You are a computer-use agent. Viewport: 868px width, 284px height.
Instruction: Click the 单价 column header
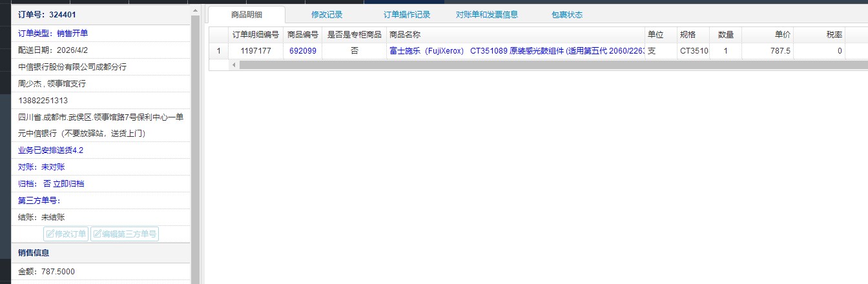782,35
